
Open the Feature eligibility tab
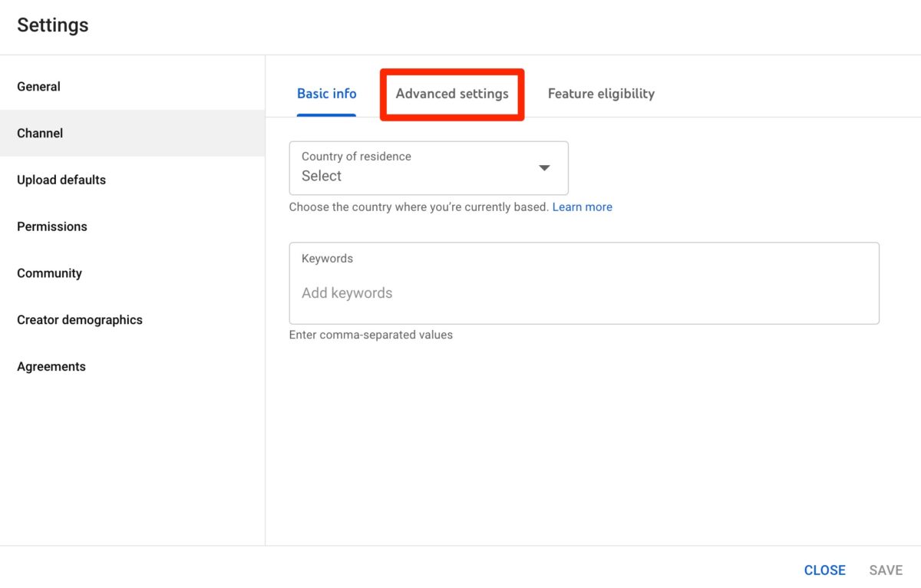coord(601,94)
